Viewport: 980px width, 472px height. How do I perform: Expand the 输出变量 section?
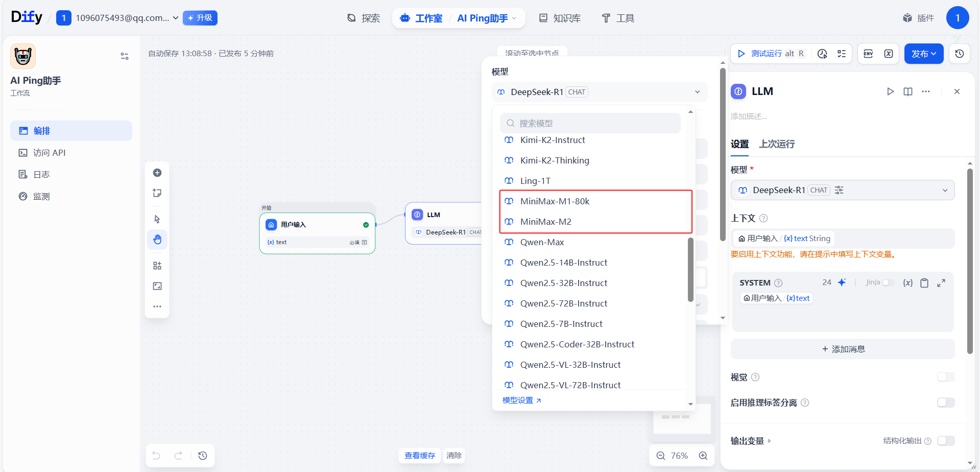click(x=751, y=441)
